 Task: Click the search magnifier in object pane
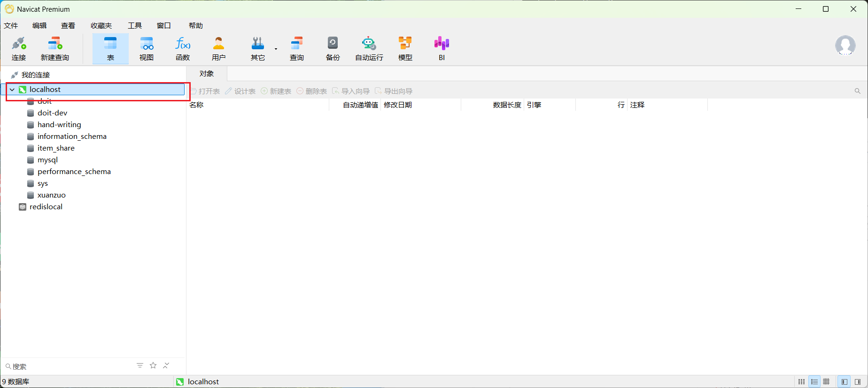[858, 91]
